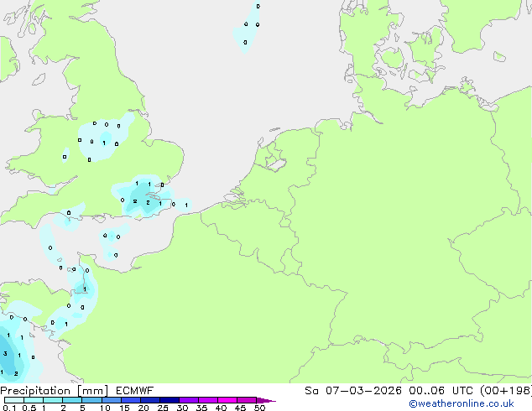Click the rain patch over northern England

click(x=105, y=134)
